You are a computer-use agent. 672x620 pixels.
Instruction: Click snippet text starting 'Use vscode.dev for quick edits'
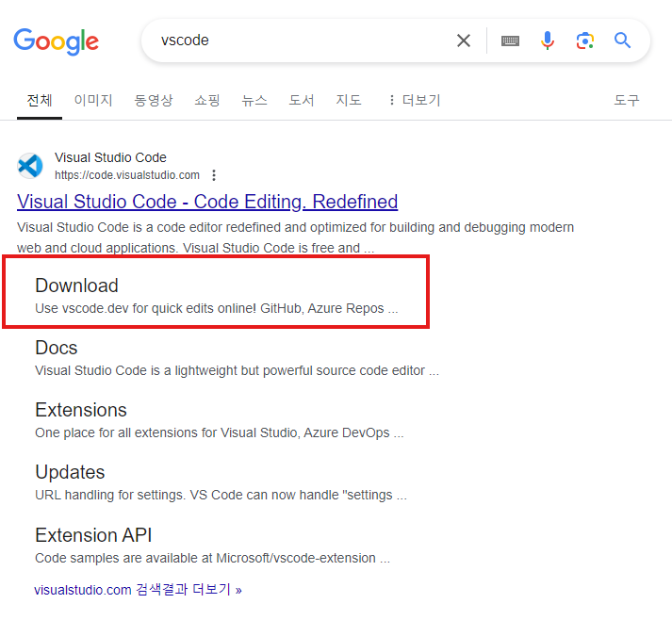click(217, 308)
